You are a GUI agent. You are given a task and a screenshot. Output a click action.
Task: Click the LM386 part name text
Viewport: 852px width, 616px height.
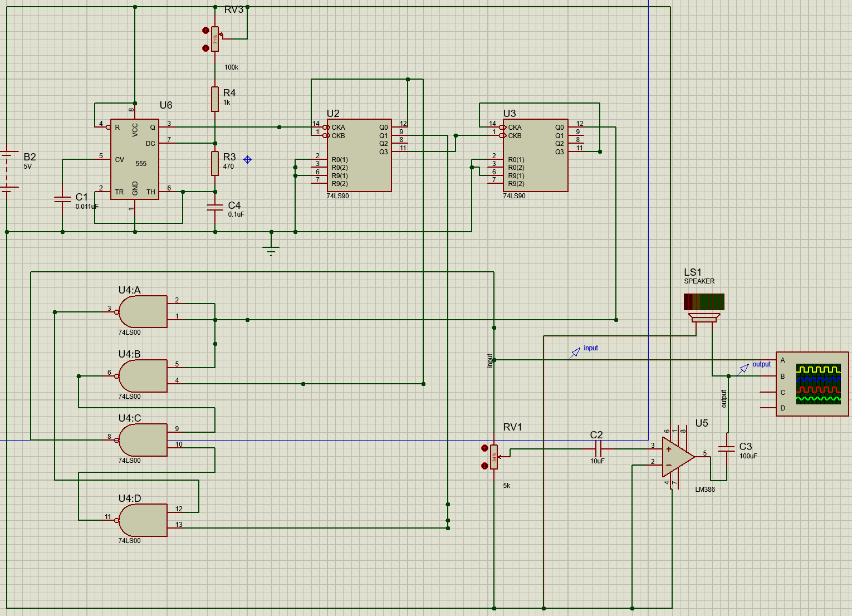coord(705,490)
